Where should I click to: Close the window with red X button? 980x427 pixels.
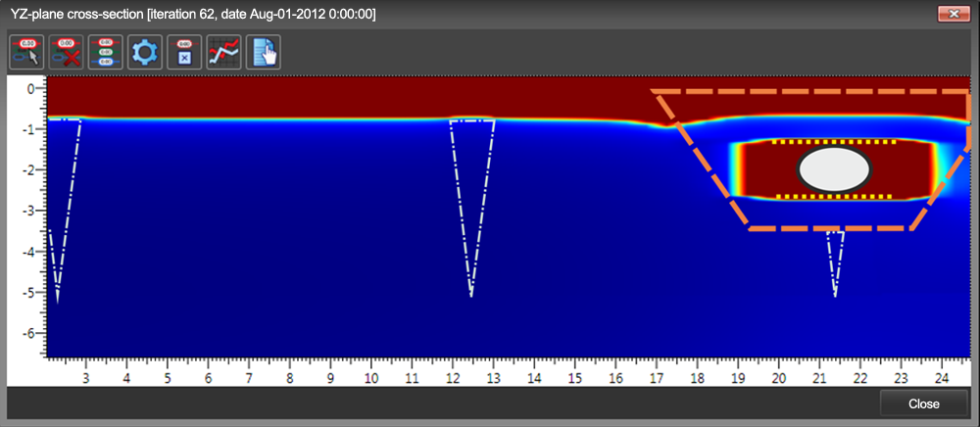click(954, 14)
